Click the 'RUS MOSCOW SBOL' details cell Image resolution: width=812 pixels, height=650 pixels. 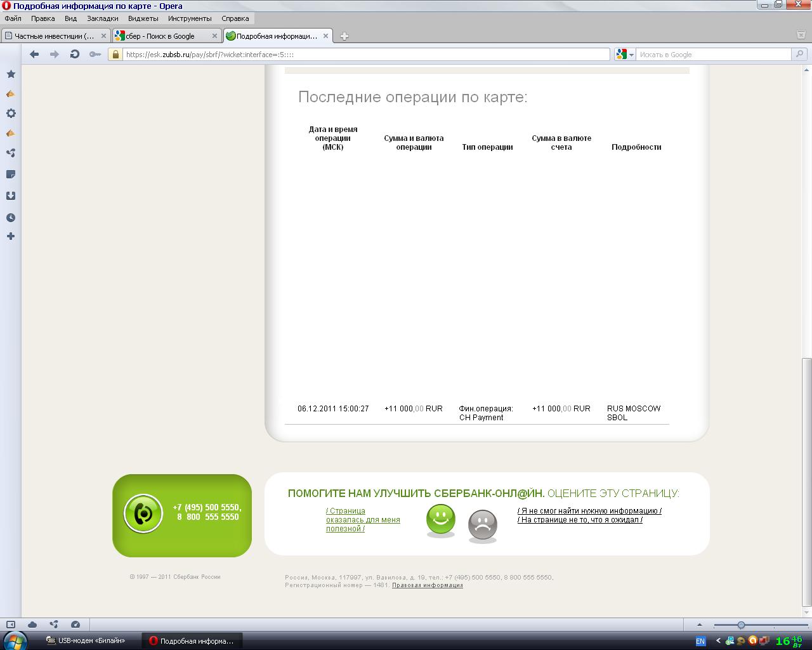[634, 413]
